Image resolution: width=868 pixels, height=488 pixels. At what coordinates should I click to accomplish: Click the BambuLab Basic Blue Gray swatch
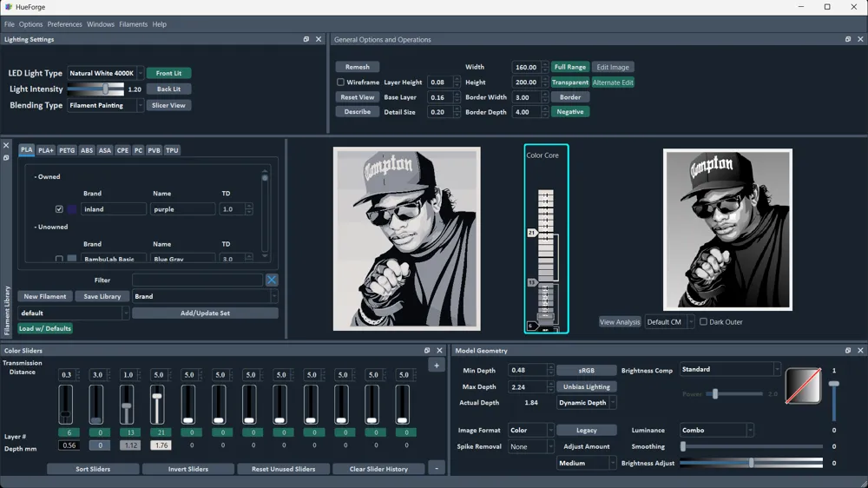[72, 259]
